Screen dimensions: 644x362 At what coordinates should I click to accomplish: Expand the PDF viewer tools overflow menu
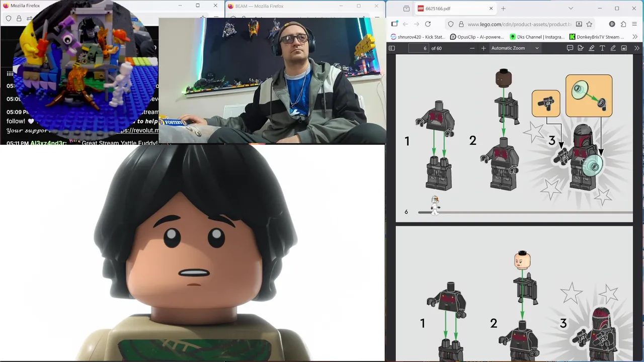636,48
